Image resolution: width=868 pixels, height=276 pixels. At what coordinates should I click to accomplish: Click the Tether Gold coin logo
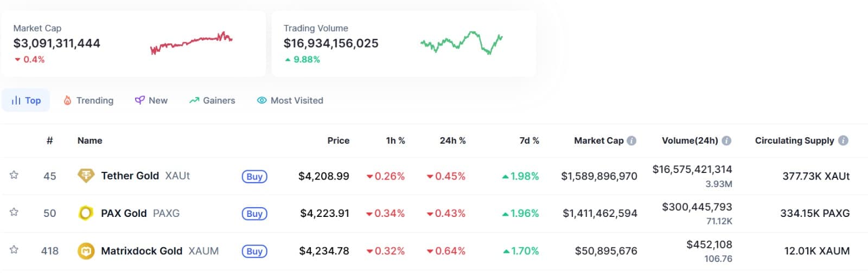coord(86,176)
